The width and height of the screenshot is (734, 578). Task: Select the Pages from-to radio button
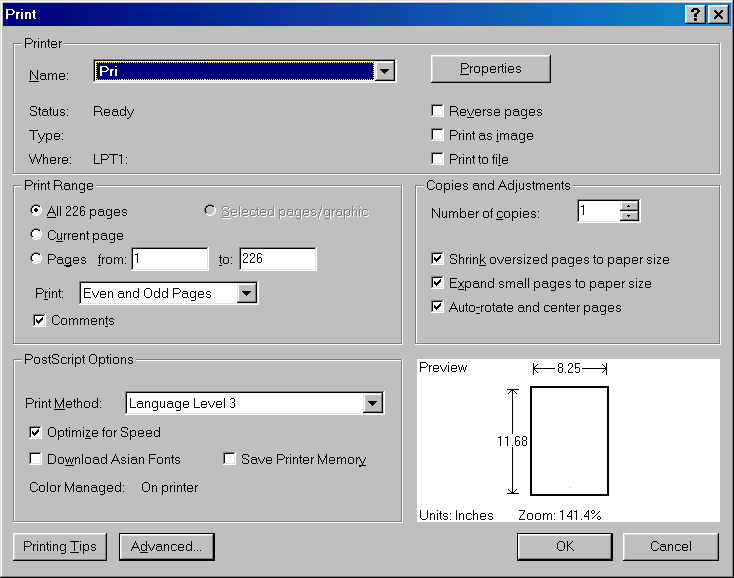click(36, 258)
